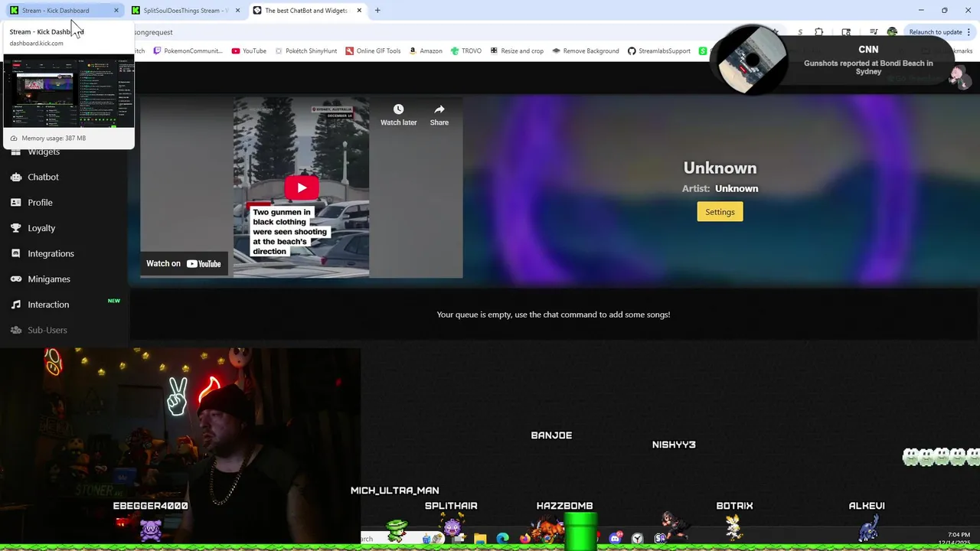
Task: Click the 'dashboard.kick.com' text in tab preview
Action: [36, 44]
